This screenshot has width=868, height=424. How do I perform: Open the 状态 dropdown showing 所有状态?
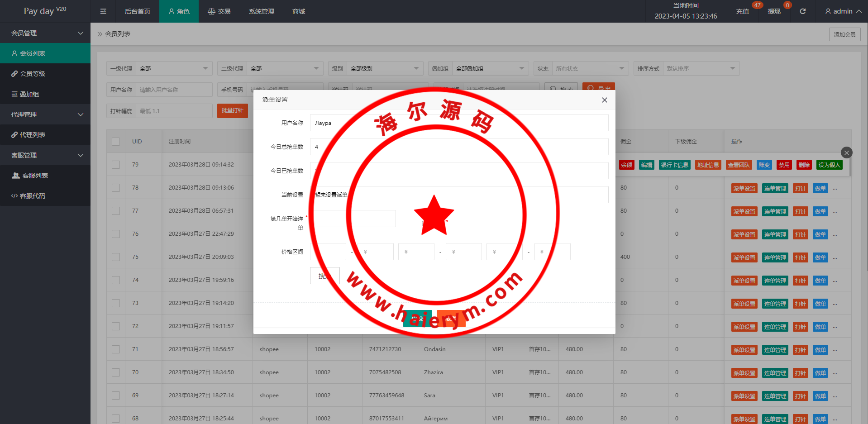tap(590, 68)
